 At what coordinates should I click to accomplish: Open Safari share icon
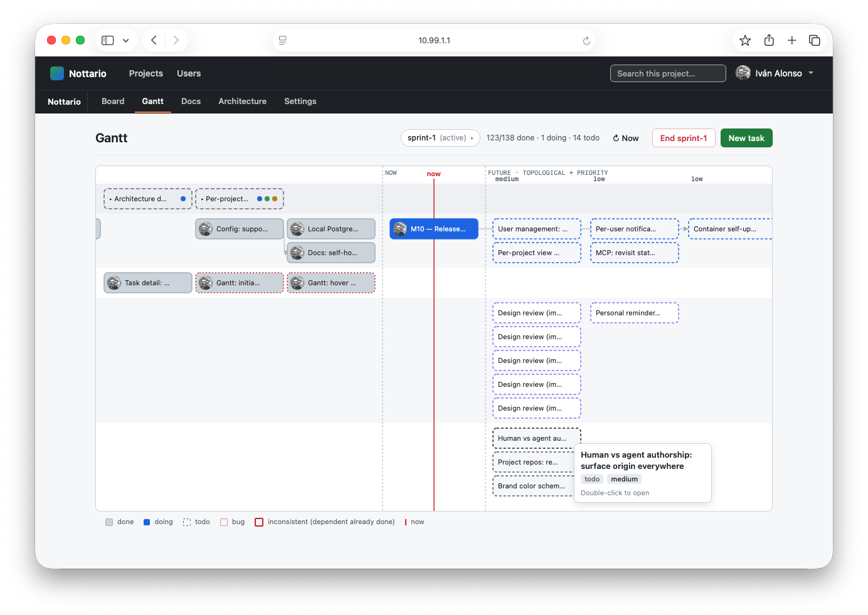tap(769, 40)
